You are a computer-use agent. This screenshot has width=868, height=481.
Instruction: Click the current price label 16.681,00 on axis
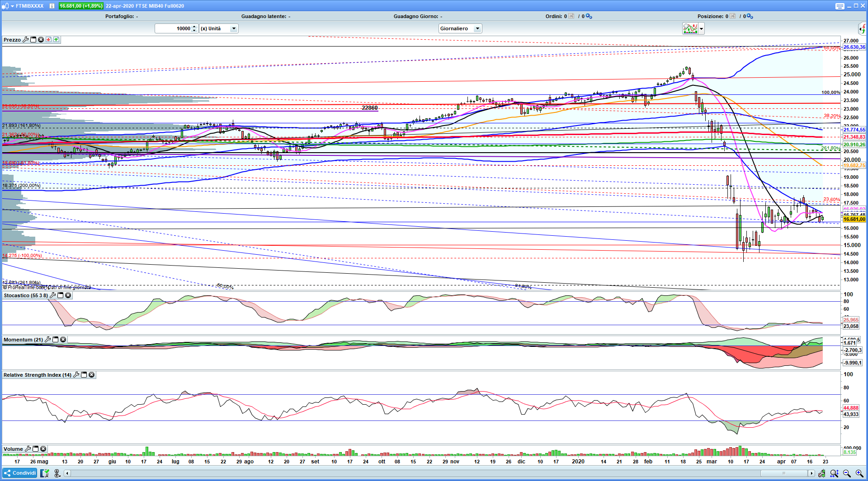[854, 219]
